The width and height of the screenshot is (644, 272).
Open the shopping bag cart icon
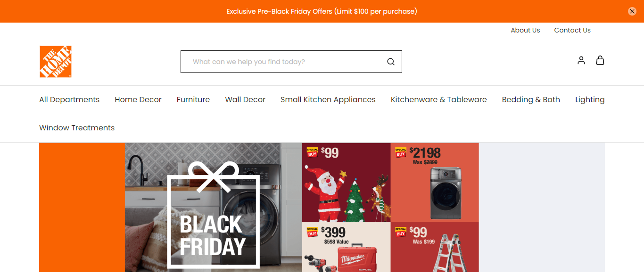(x=600, y=60)
